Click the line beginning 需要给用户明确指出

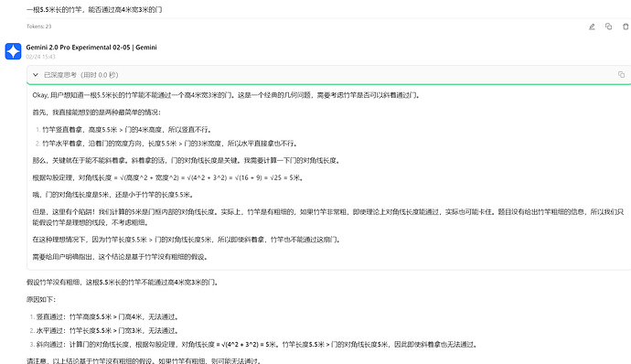[121, 256]
